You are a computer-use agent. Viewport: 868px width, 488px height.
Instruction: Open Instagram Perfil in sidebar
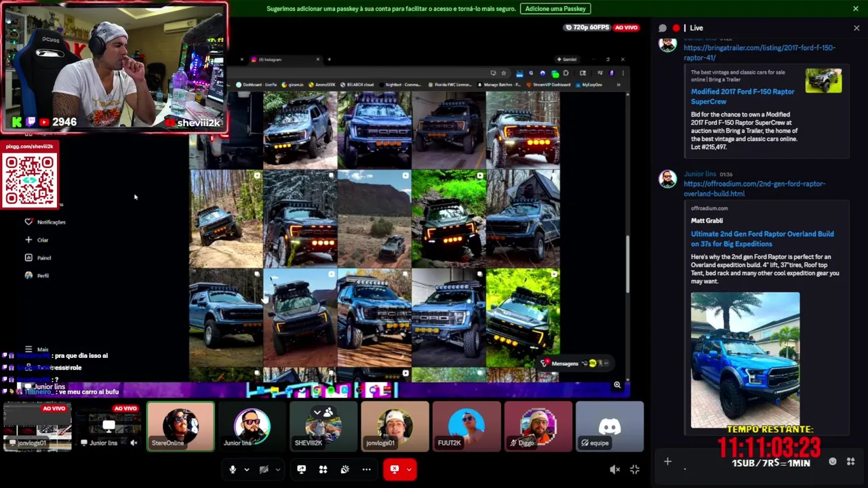coord(37,275)
